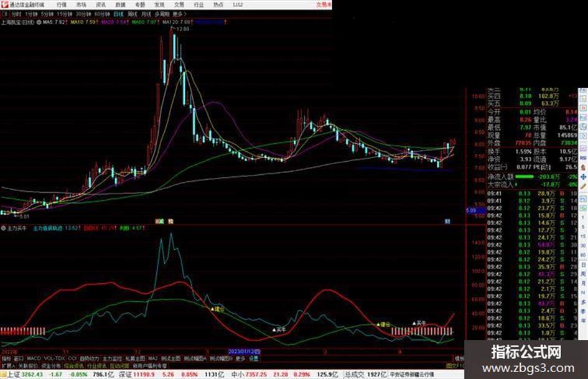Image resolution: width=588 pixels, height=379 pixels.
Task: Click the 总成交 1927亿 status entry
Action: tap(366, 374)
